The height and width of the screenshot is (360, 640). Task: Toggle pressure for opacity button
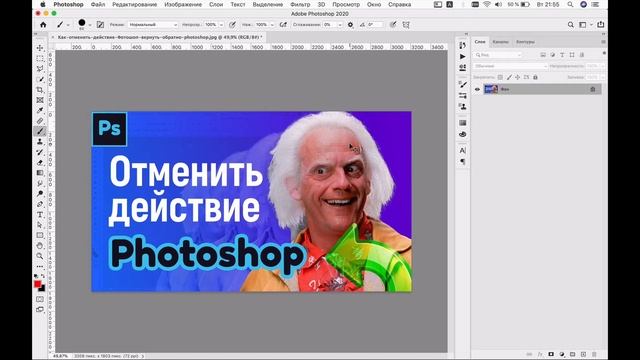point(232,24)
